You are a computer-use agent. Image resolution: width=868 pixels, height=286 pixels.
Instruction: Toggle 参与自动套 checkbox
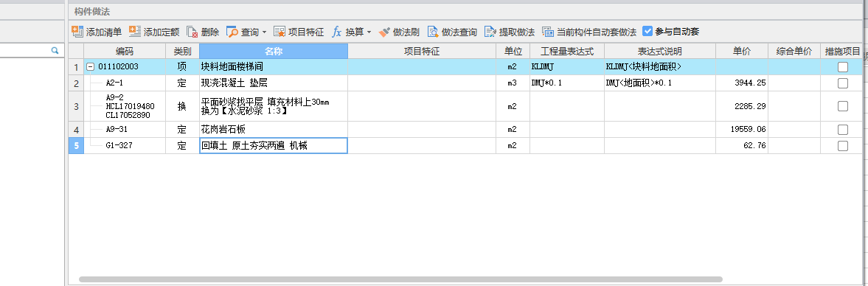coord(647,32)
